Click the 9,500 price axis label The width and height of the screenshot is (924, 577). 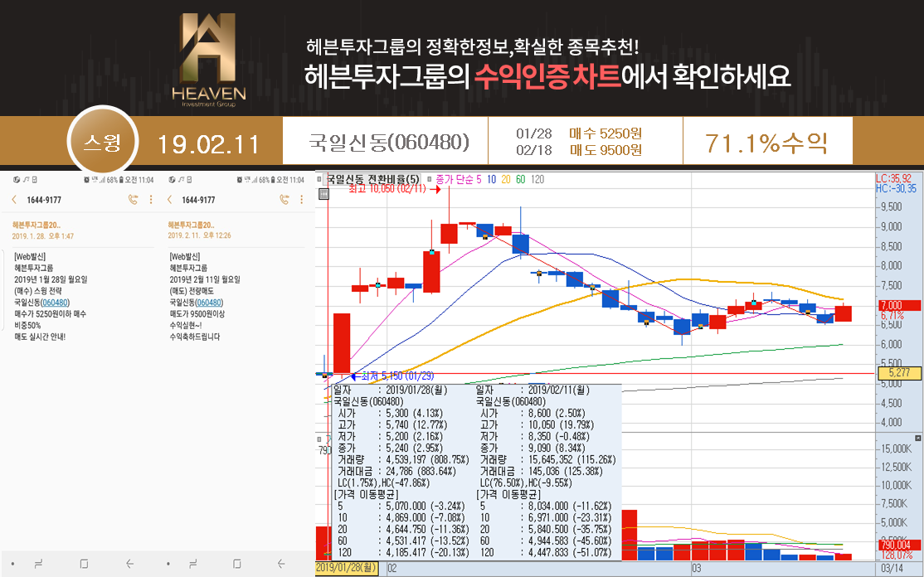[890, 207]
